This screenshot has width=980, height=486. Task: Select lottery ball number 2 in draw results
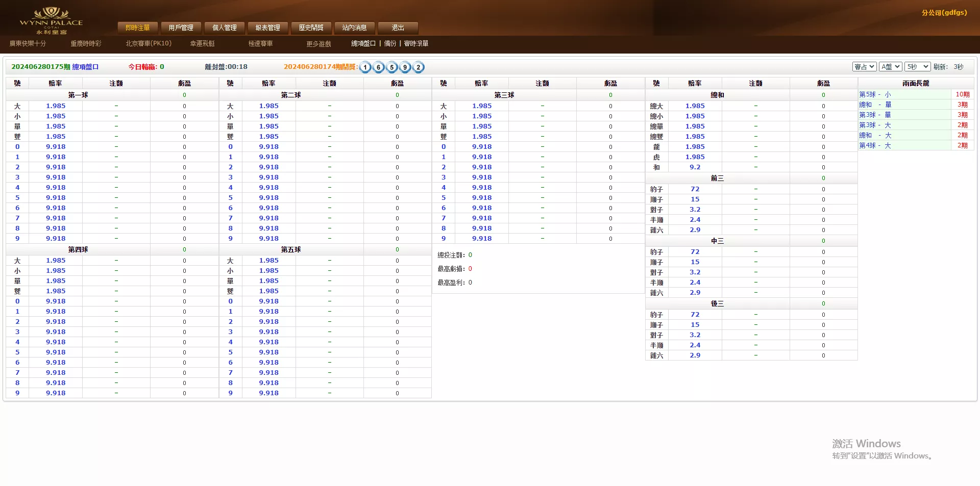(x=418, y=67)
